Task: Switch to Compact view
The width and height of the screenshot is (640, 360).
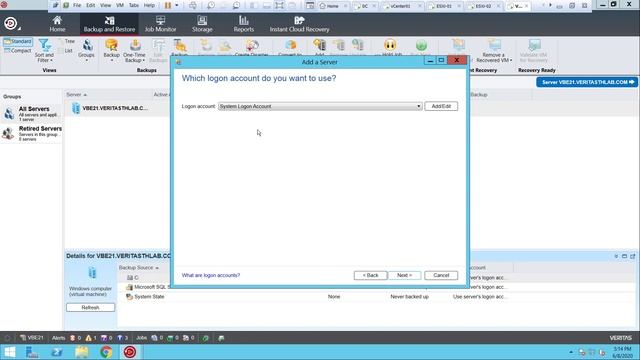Action: pyautogui.click(x=18, y=51)
